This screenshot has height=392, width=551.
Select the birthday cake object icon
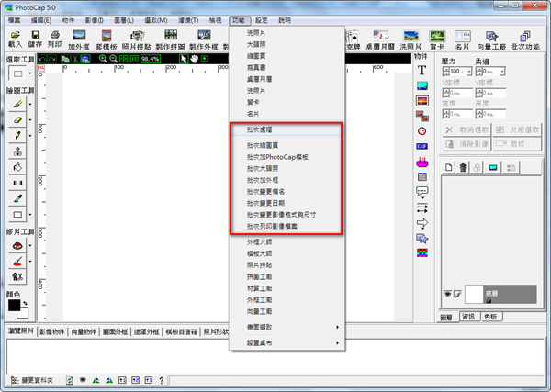point(422,162)
